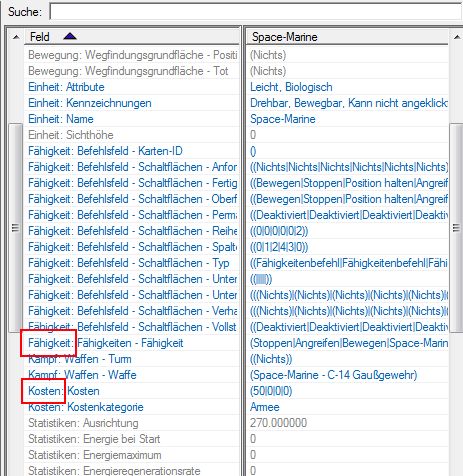Select the Space-Marine column header
The image size is (463, 476).
(x=347, y=37)
